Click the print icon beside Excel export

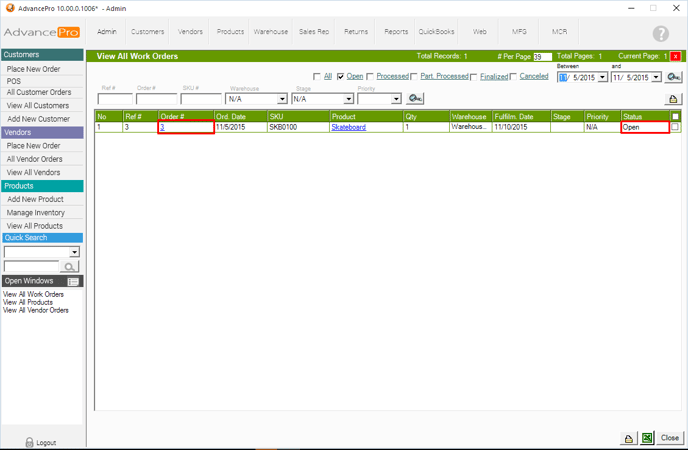[629, 438]
